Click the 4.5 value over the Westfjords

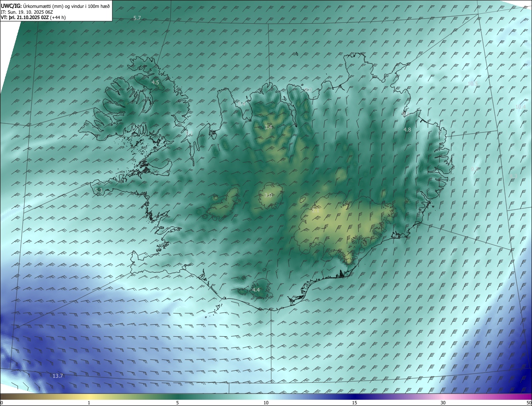tap(155, 82)
